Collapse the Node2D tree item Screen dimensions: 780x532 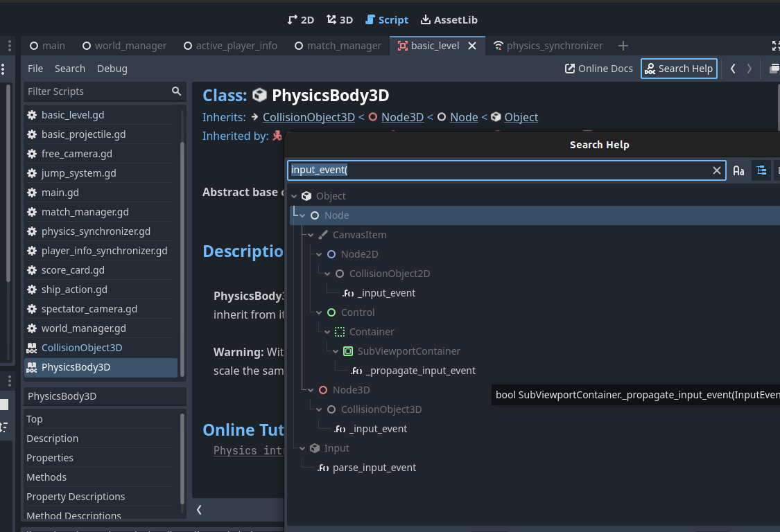click(319, 254)
